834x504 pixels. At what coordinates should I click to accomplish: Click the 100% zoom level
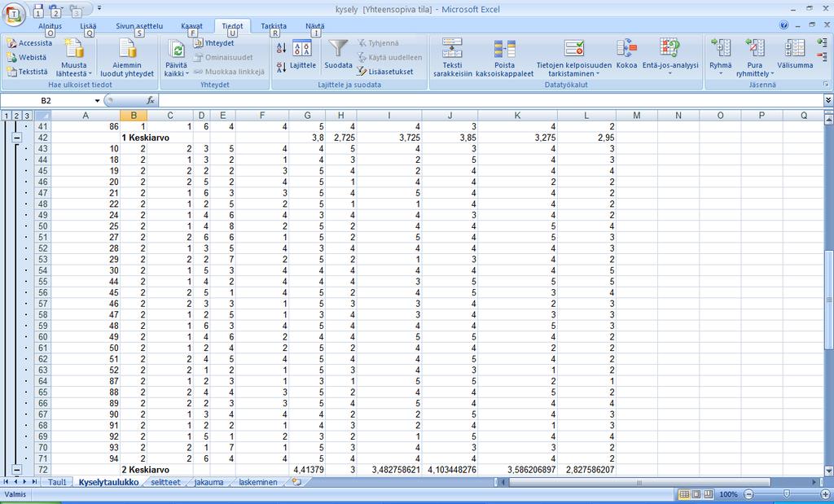(728, 495)
